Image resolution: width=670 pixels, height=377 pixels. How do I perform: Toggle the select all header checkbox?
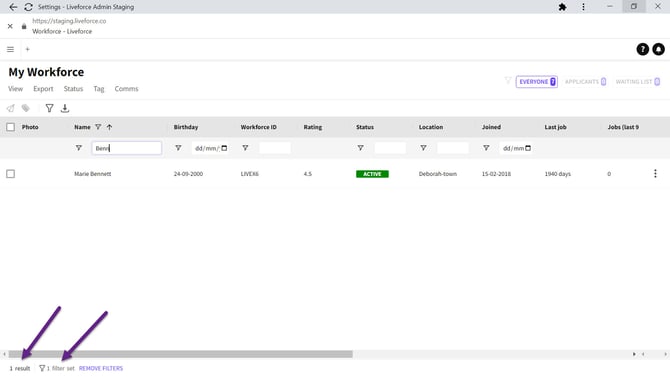click(x=11, y=127)
